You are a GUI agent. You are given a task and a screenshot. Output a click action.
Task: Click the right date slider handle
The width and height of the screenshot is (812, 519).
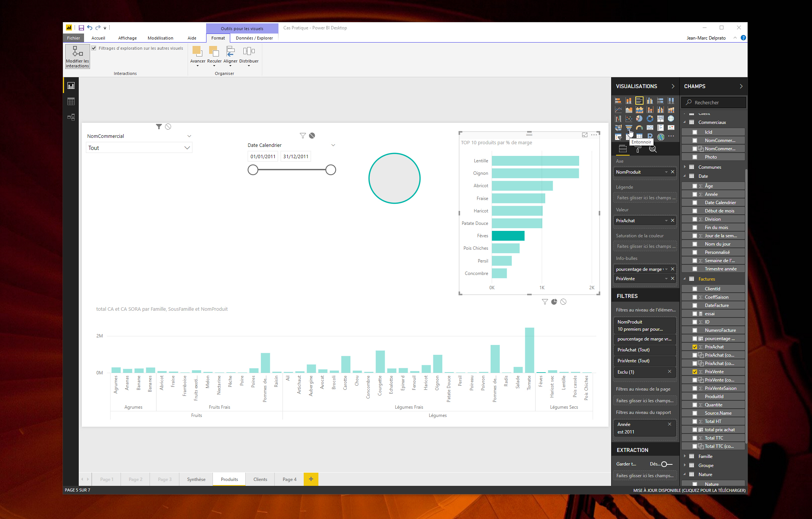(x=330, y=170)
